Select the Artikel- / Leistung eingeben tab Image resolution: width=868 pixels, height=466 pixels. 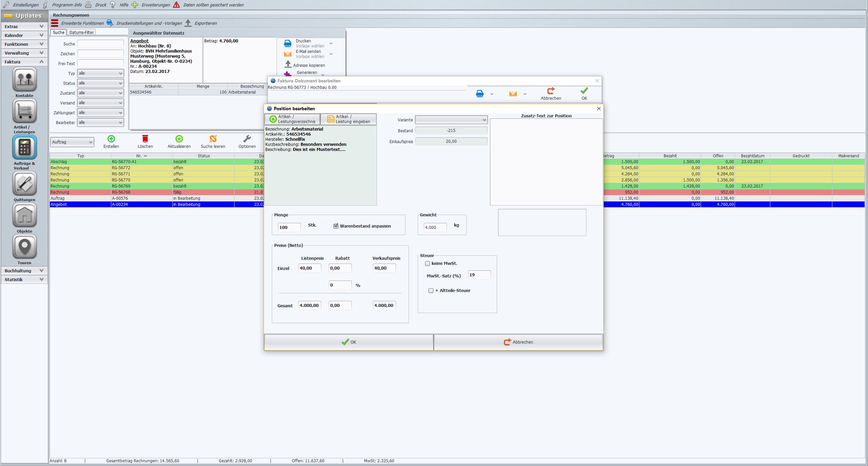click(348, 119)
